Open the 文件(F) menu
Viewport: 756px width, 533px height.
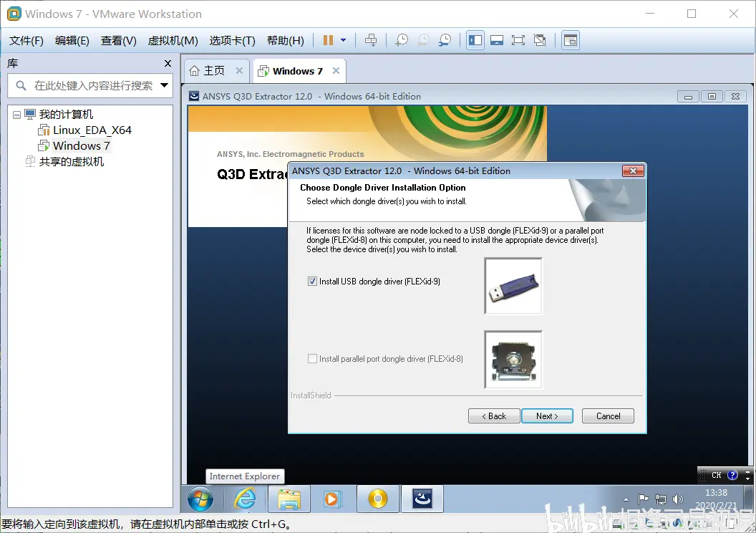tap(26, 41)
